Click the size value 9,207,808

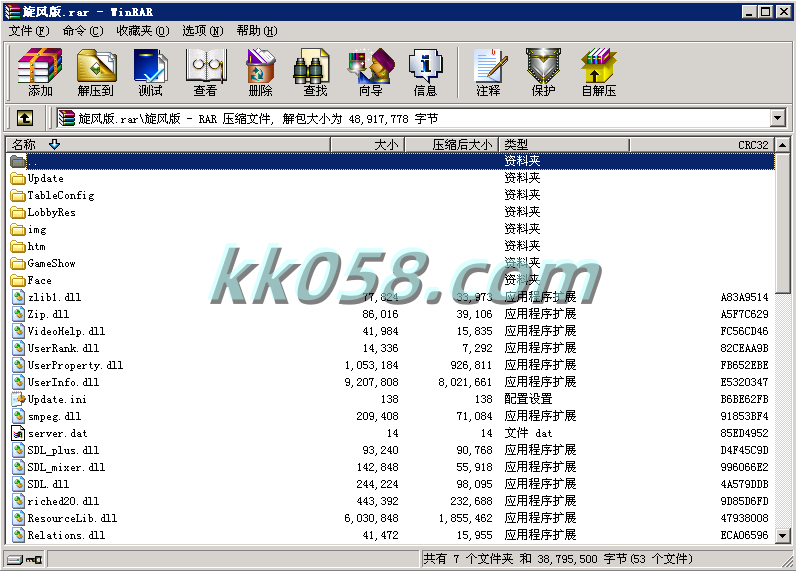click(371, 382)
